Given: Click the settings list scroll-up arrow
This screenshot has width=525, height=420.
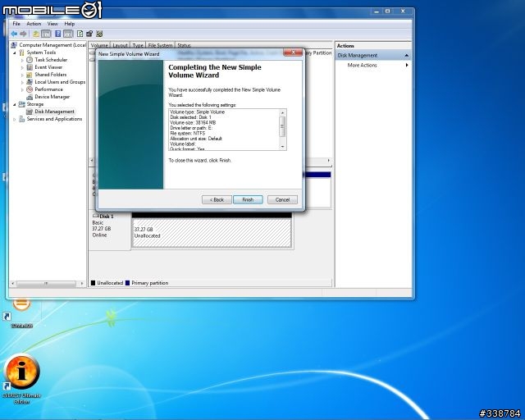Looking at the screenshot, I should tap(282, 113).
